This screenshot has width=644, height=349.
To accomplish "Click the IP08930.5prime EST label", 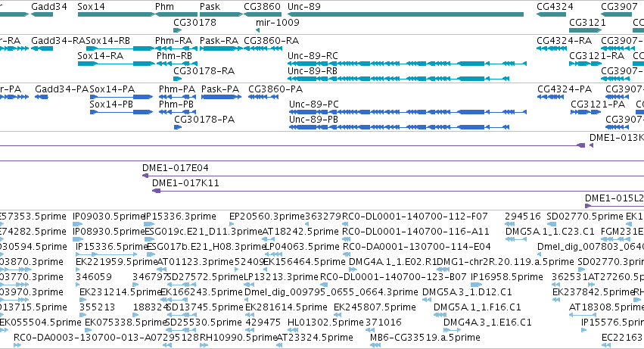I will click(x=109, y=232).
